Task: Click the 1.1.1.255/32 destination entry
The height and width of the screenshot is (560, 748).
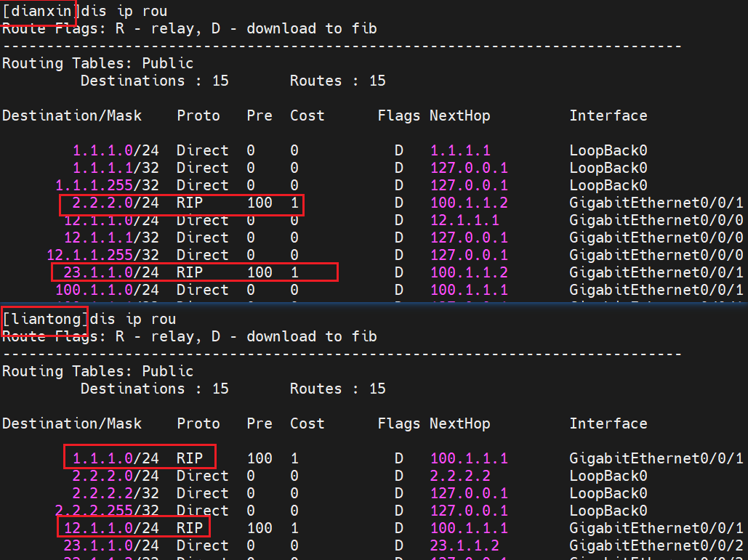Action: [107, 185]
